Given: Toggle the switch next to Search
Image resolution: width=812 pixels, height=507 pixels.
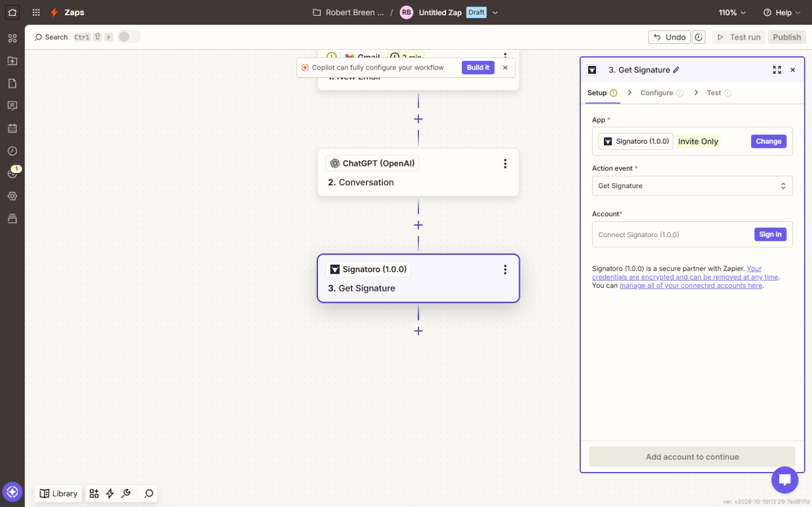Looking at the screenshot, I should [129, 37].
